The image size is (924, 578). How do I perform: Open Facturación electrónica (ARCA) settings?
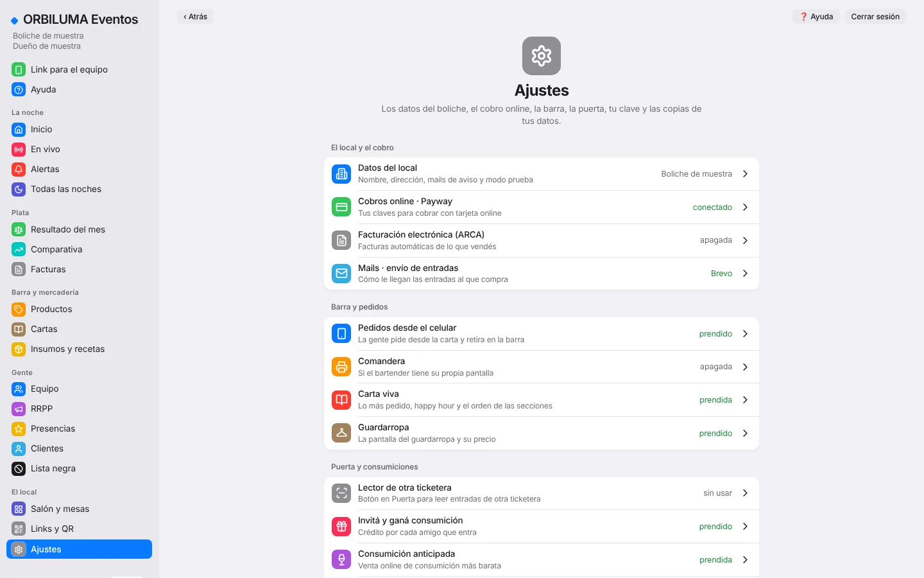pos(542,240)
